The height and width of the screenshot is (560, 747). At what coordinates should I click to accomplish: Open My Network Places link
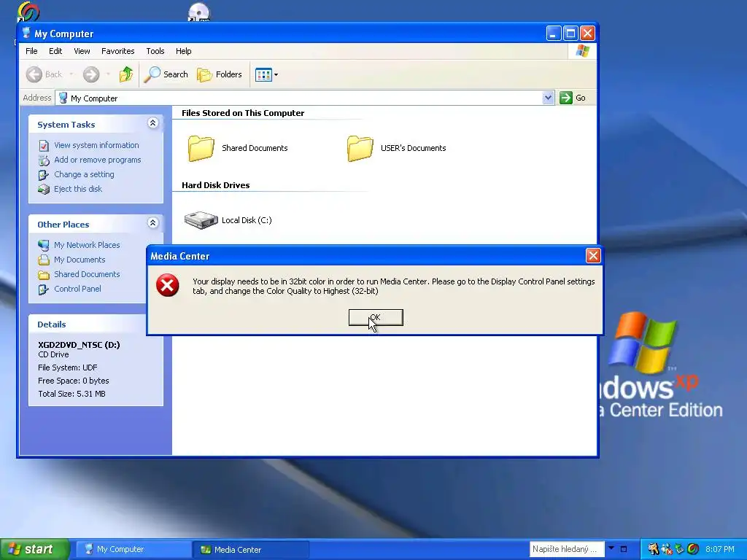pos(87,245)
